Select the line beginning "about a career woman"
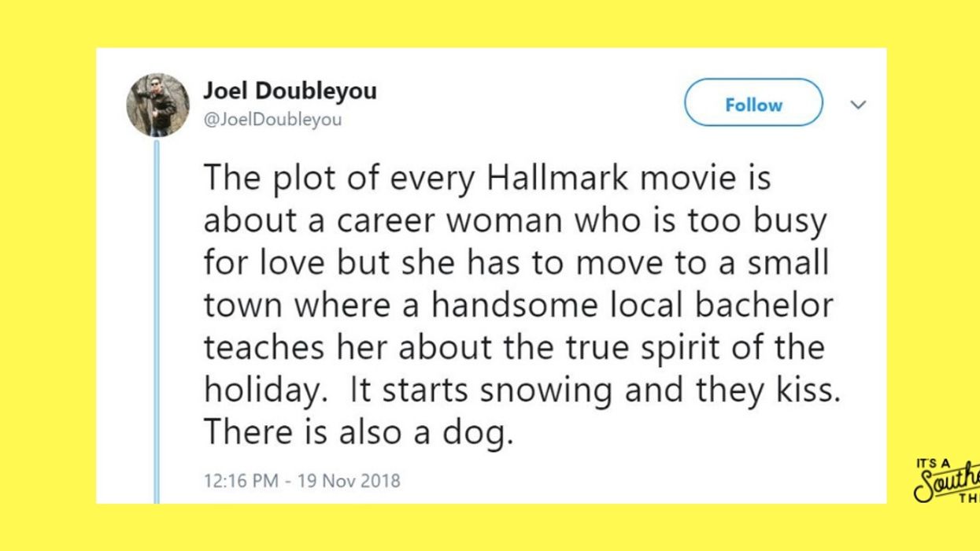The width and height of the screenshot is (980, 551). (x=515, y=221)
